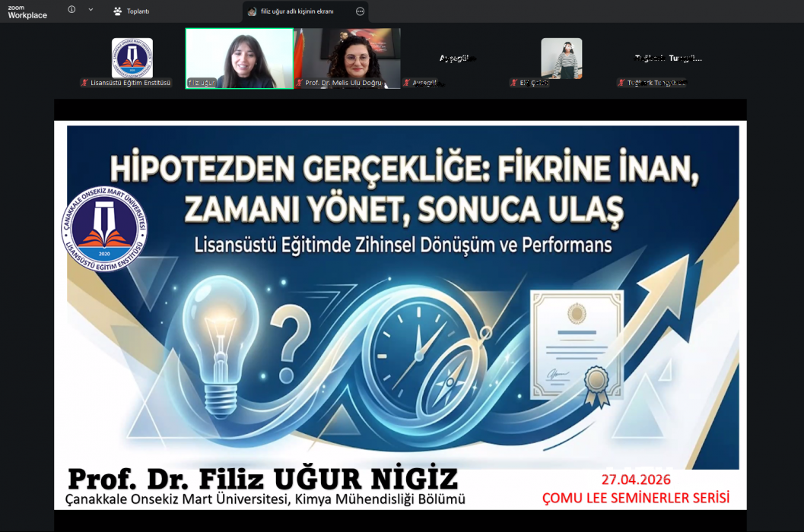804x532 pixels.
Task: Click the muted mic icon beside Ayşegül
Action: [407, 83]
